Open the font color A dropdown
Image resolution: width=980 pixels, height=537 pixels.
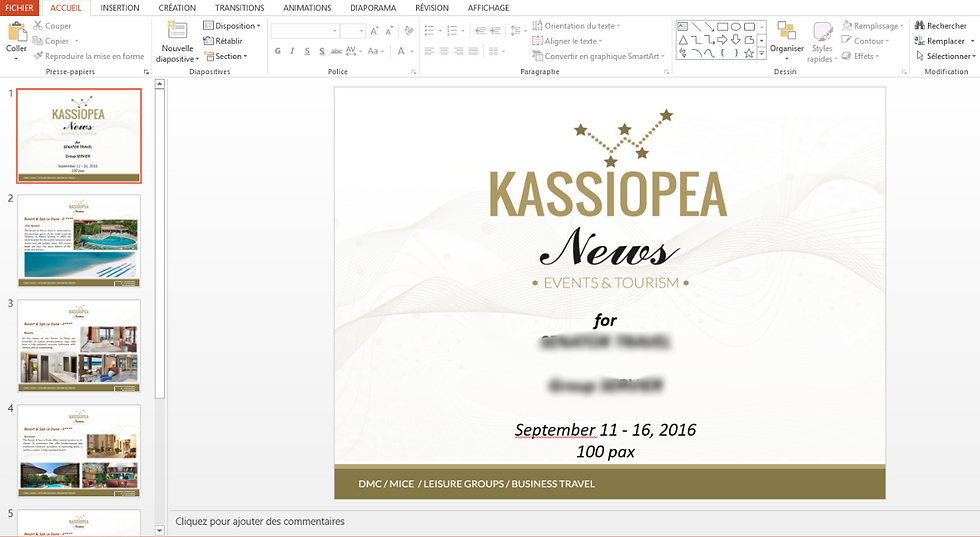coord(405,51)
